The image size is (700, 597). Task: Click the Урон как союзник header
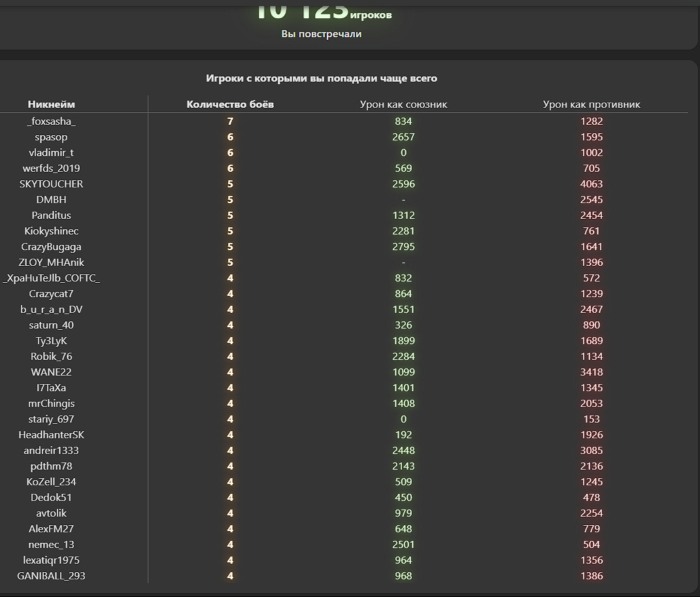point(403,105)
